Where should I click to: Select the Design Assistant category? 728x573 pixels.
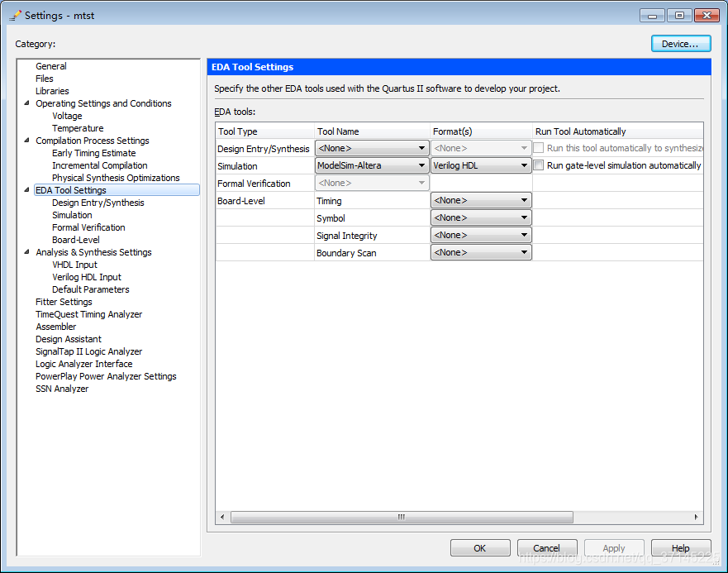(69, 339)
